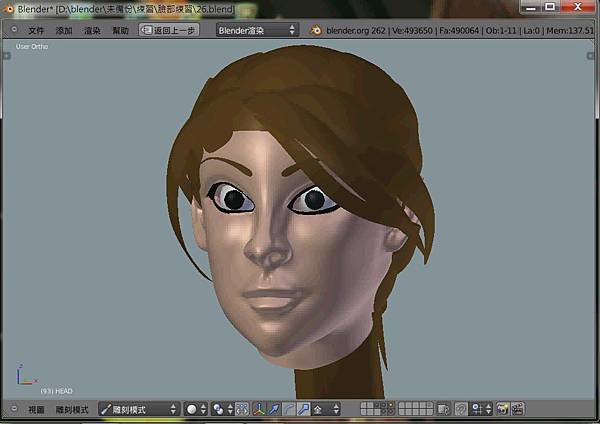Click the Blender logo in info header
This screenshot has width=600, height=424.
coord(316,30)
